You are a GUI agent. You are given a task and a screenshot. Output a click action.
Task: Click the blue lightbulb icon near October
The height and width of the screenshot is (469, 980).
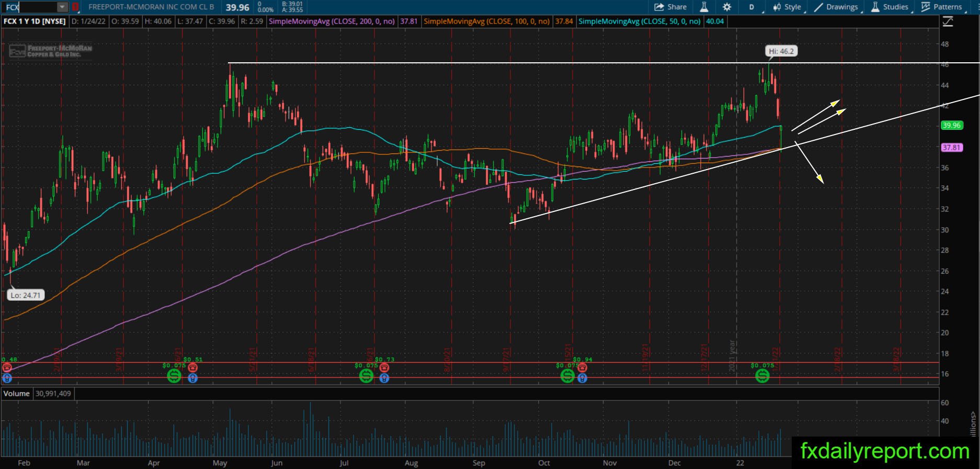tap(582, 378)
